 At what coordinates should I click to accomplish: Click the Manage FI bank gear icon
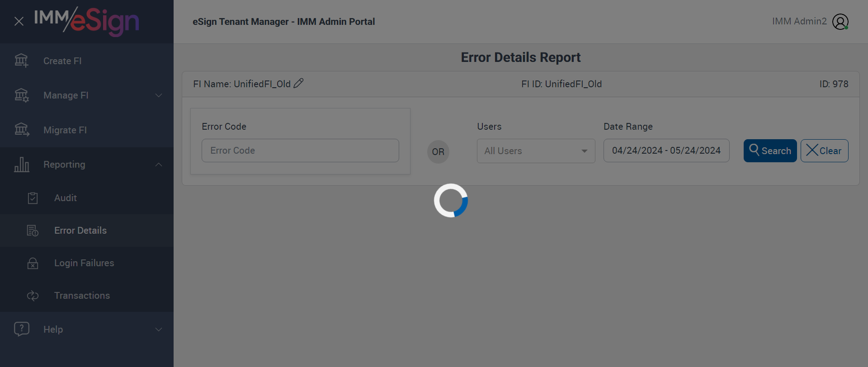[21, 95]
